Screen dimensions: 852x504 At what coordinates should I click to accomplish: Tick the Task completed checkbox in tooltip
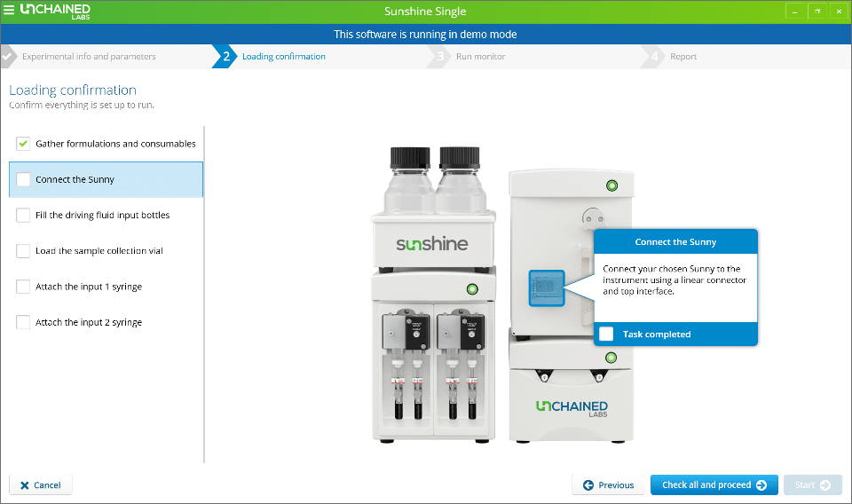tap(606, 335)
